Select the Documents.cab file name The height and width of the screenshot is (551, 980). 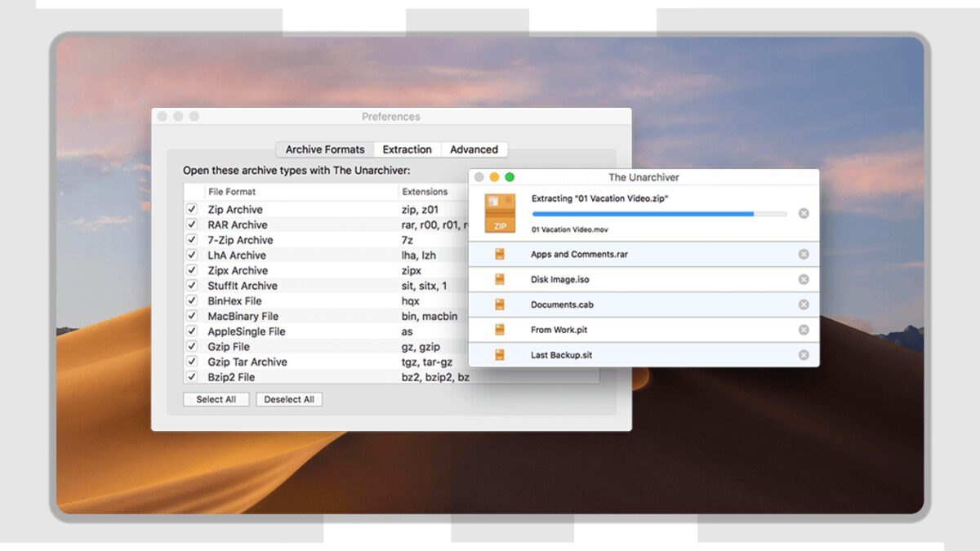pos(562,304)
